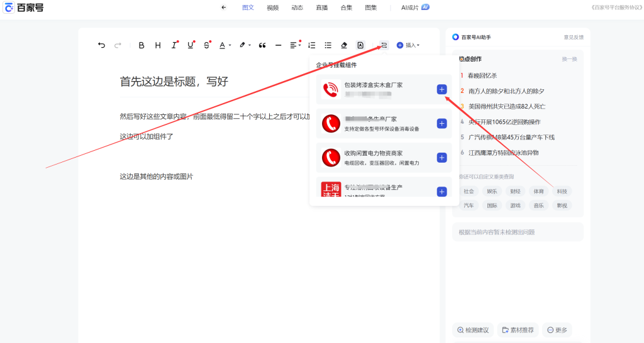Open highlighter color dropdown
This screenshot has height=343, width=644.
[245, 45]
